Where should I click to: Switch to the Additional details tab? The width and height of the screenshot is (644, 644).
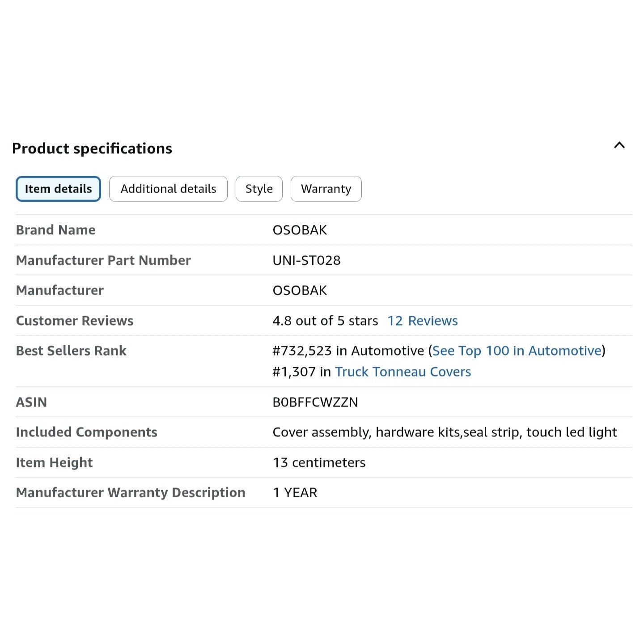tap(168, 189)
